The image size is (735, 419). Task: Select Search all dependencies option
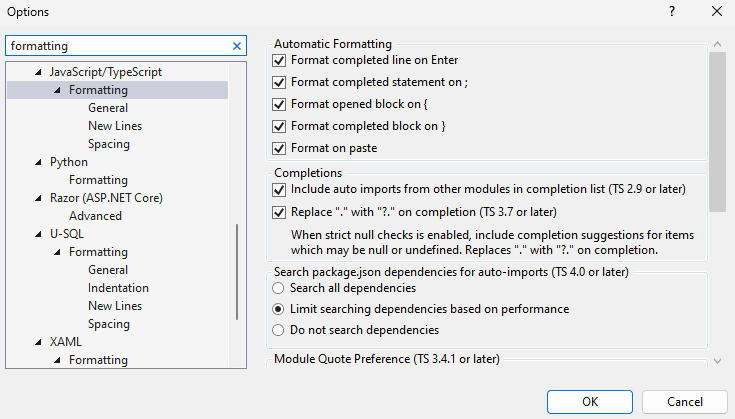click(x=280, y=288)
